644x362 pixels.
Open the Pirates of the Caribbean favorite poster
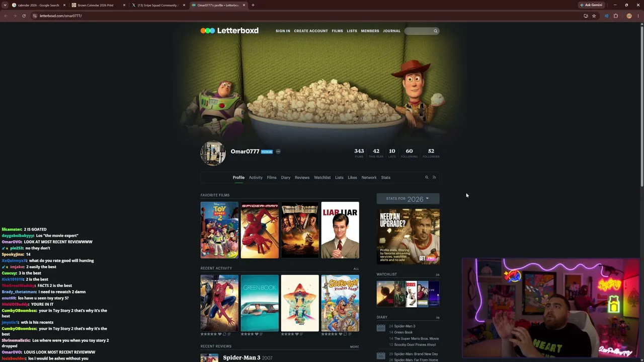coord(300,230)
